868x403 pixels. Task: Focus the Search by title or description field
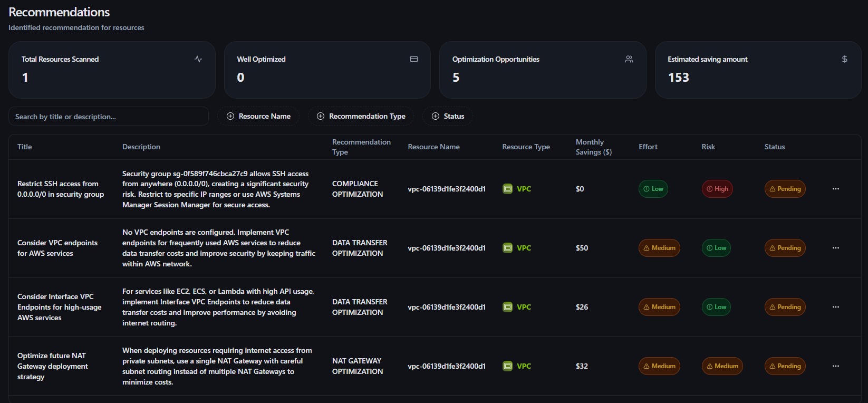point(109,116)
